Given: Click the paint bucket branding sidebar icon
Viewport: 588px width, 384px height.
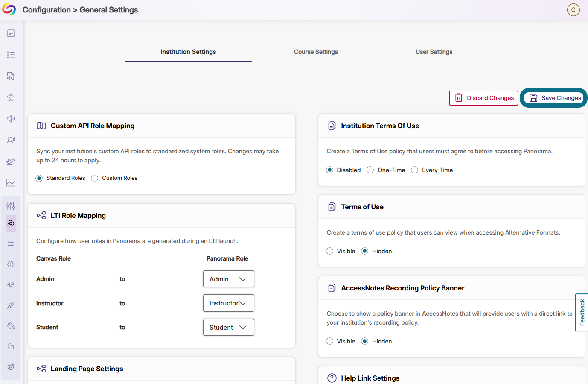Looking at the screenshot, I should point(11,326).
